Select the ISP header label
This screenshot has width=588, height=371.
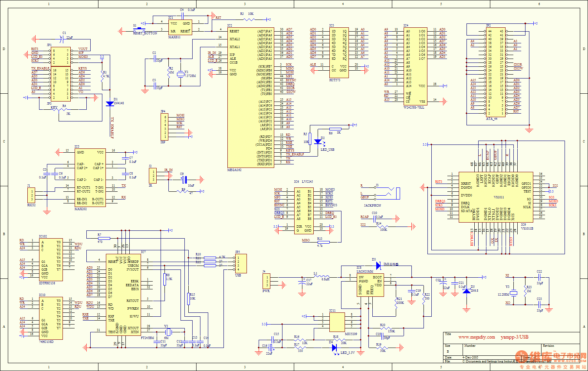tap(163, 142)
